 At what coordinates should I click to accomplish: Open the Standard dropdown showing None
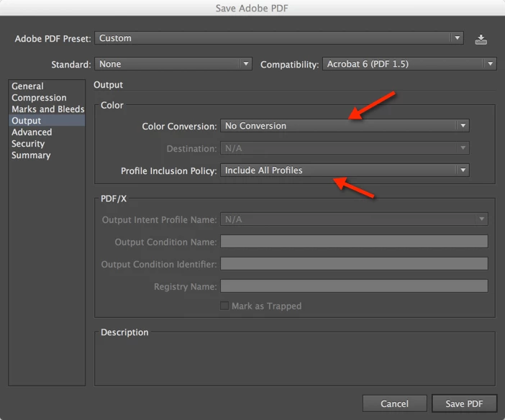pos(173,64)
